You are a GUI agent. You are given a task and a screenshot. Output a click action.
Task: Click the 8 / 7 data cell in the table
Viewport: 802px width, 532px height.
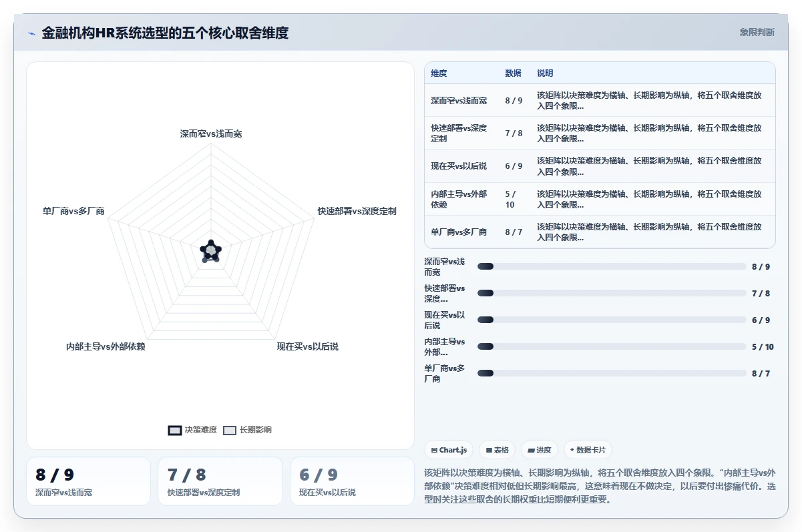tap(514, 232)
